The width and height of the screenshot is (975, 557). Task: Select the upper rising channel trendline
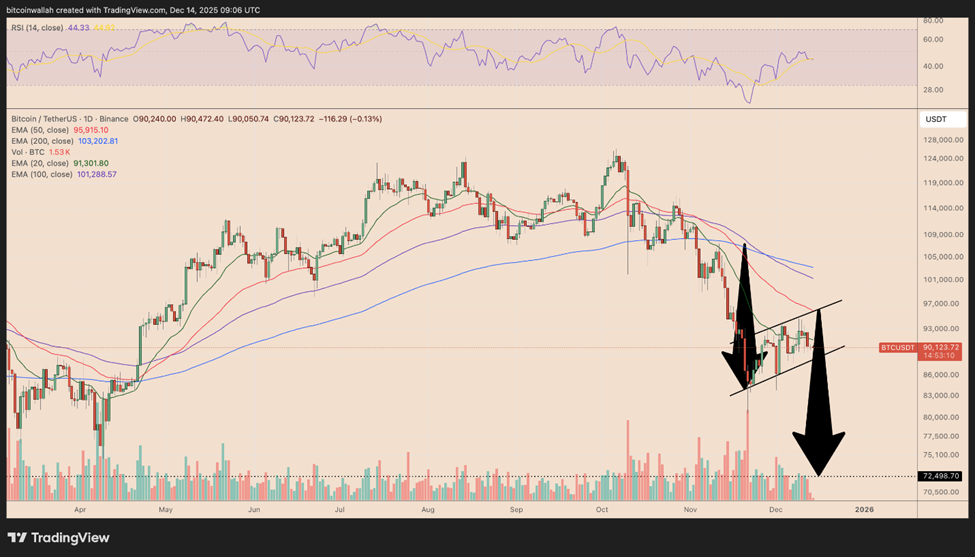786,322
